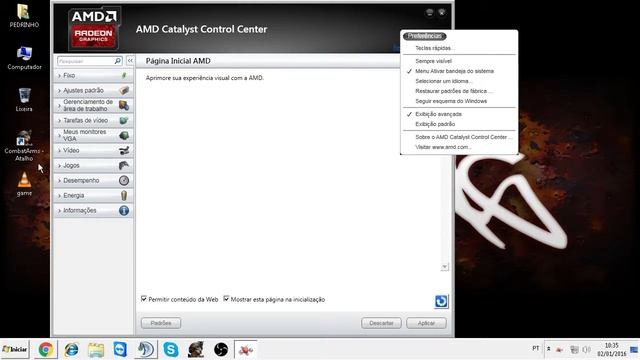Viewport: 640px width, 360px height.
Task: Click the PT language indicator in taskbar
Action: (x=536, y=349)
